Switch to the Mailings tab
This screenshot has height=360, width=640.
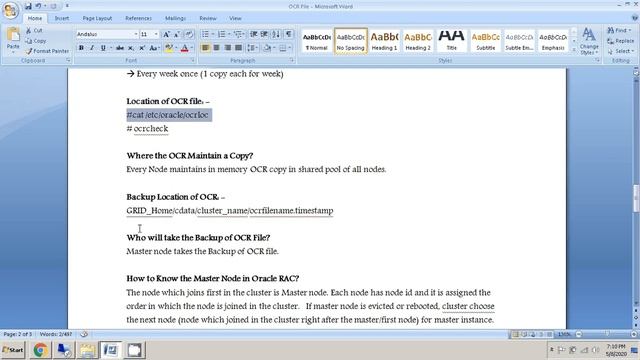tap(176, 18)
